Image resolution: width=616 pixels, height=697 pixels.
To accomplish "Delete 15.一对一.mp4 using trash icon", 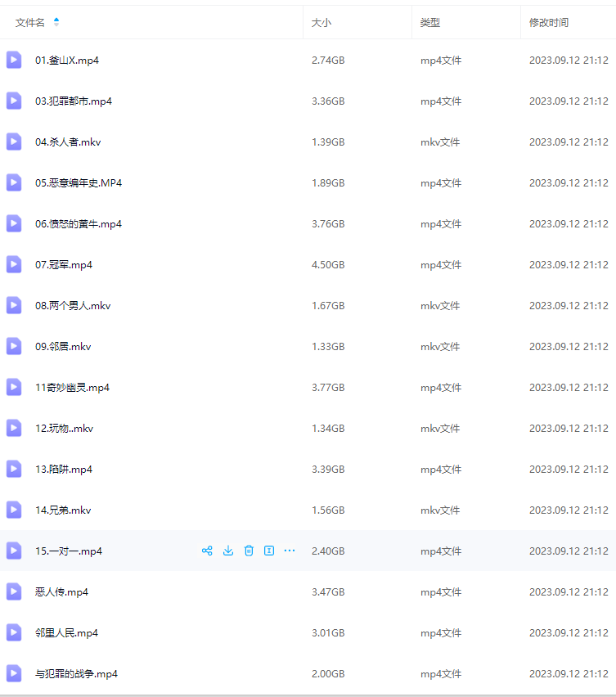I will pos(249,551).
